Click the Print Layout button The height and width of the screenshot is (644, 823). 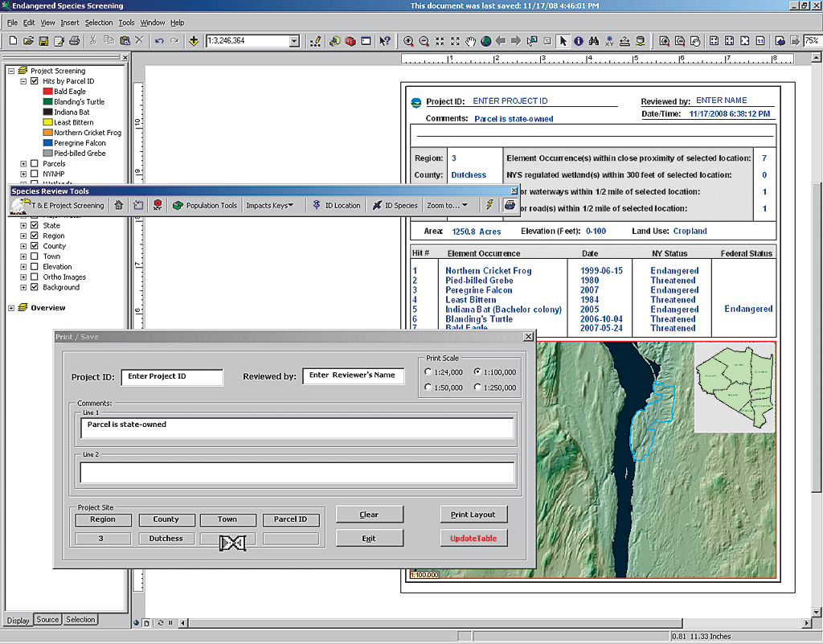click(473, 515)
